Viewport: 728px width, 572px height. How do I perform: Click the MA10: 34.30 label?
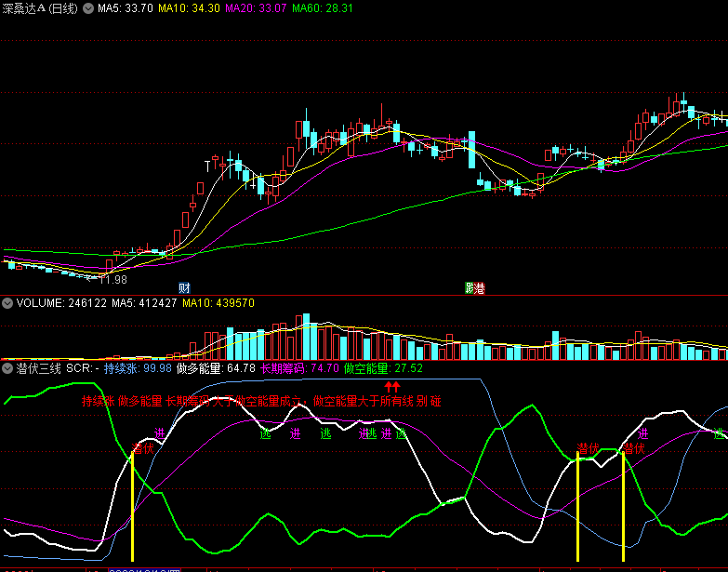pyautogui.click(x=189, y=8)
